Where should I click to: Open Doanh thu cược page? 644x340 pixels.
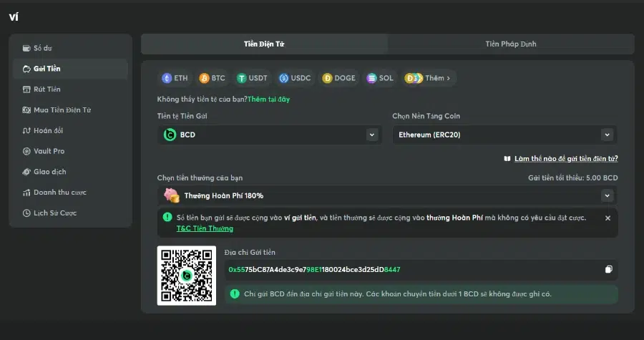(70, 192)
